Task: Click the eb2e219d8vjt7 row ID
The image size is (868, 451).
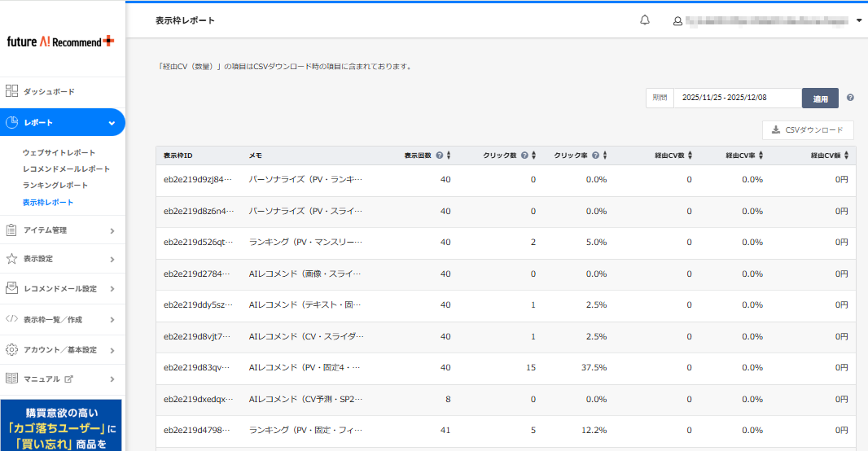Action: [196, 336]
